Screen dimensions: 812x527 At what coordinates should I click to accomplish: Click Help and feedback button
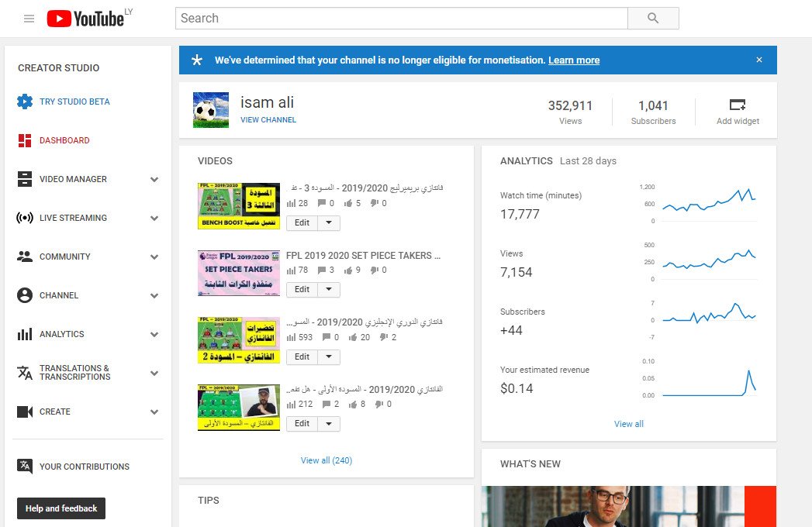[61, 508]
